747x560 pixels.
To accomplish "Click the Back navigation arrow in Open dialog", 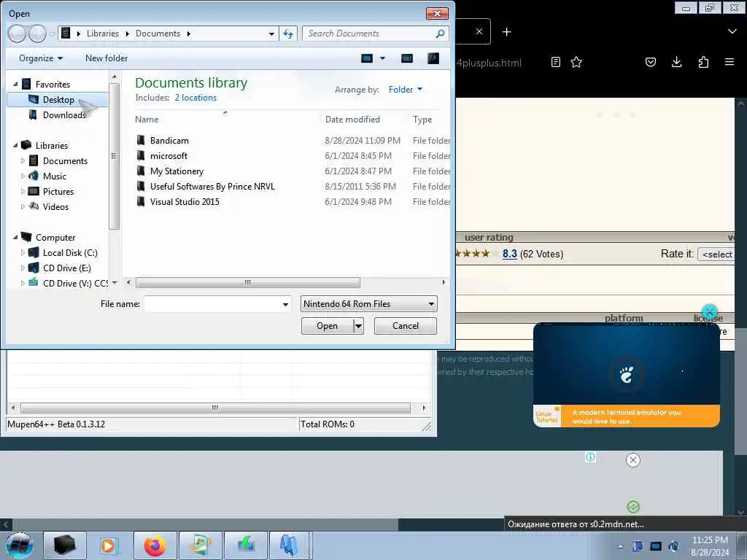I will point(18,34).
